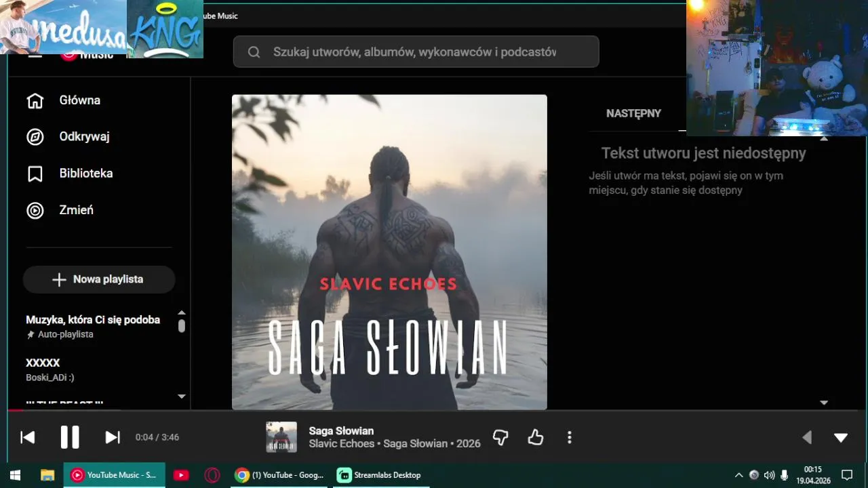Collapse the player page with down arrow
The height and width of the screenshot is (488, 868).
pyautogui.click(x=841, y=438)
